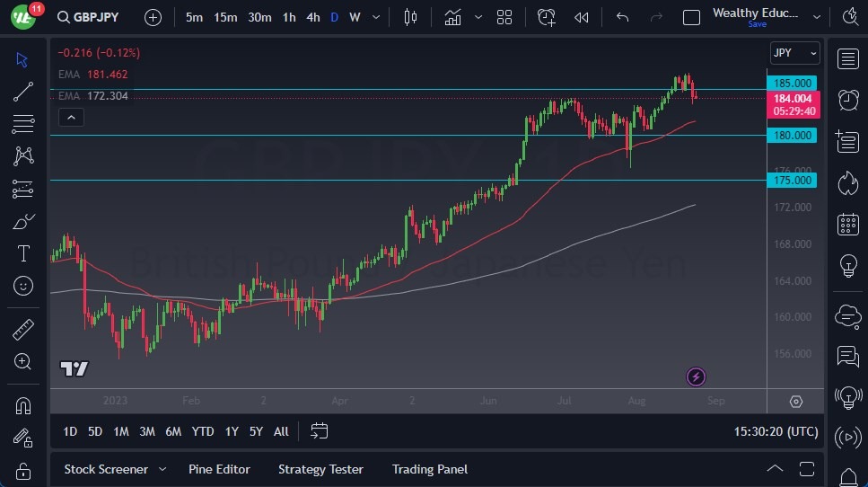Viewport: 868px width, 487px height.
Task: Click the 185.000 price level label
Action: coord(793,83)
